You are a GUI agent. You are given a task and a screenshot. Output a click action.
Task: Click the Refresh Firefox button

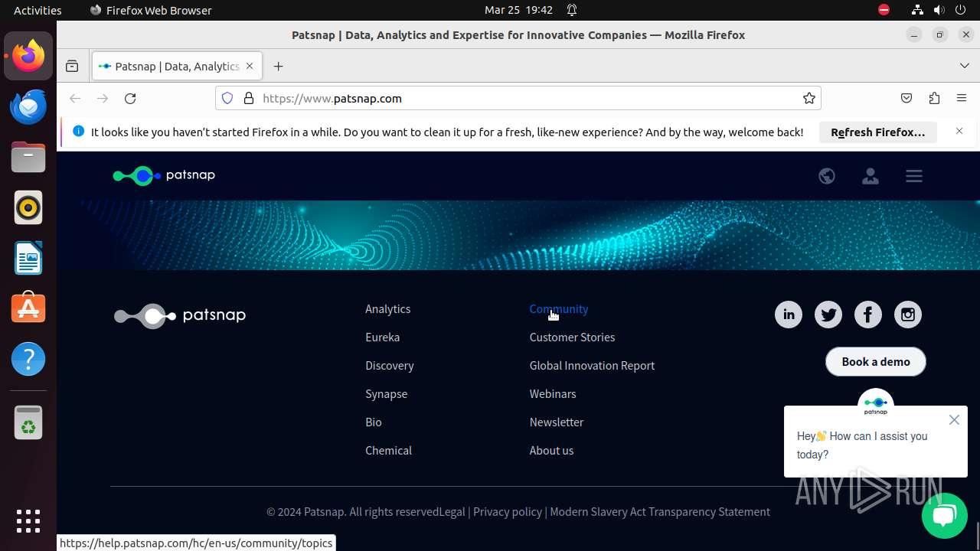pyautogui.click(x=878, y=132)
